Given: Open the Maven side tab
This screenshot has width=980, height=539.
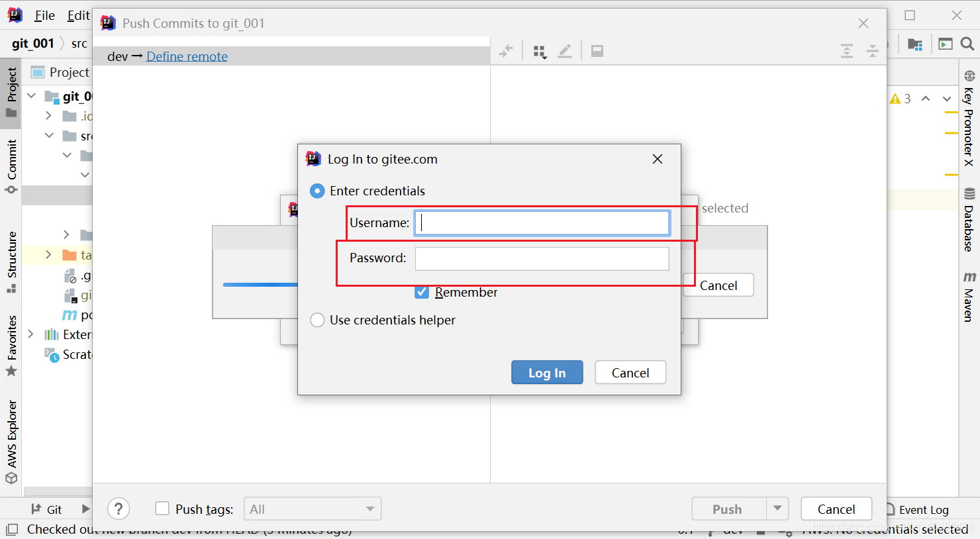Looking at the screenshot, I should [969, 297].
